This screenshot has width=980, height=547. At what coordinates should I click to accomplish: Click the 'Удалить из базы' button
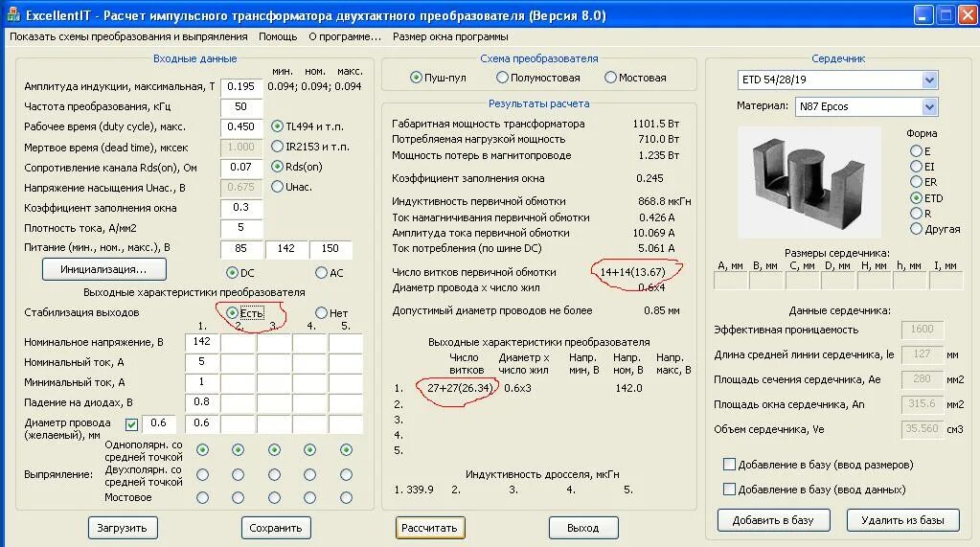(x=902, y=520)
